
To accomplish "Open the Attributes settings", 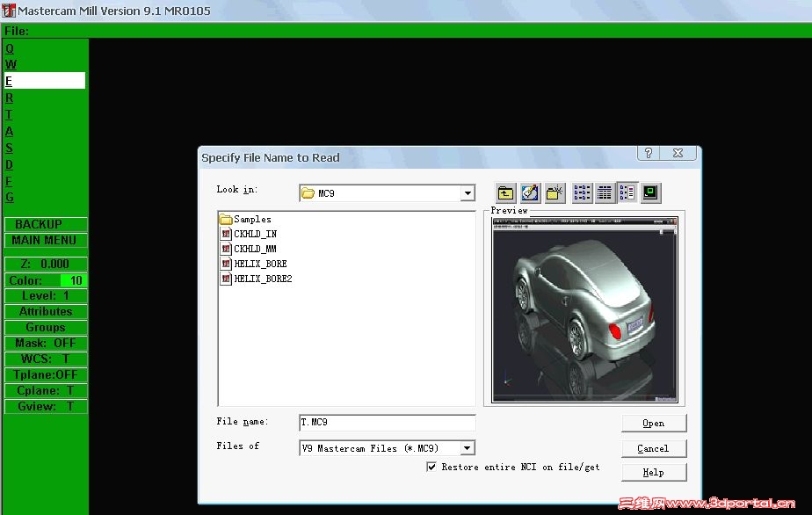I will [46, 311].
